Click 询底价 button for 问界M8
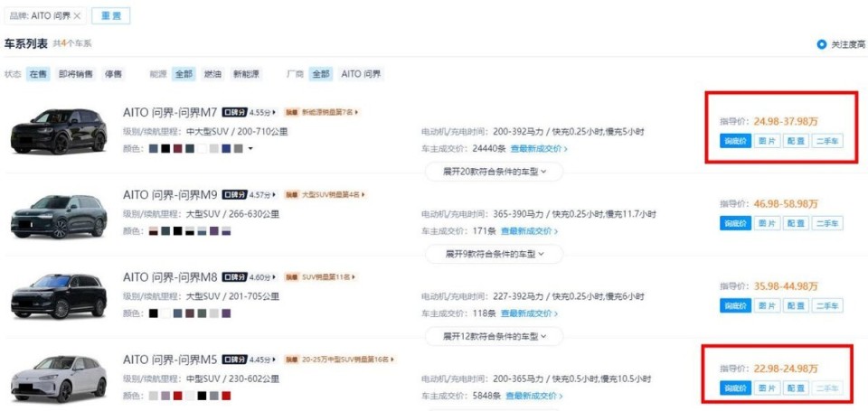This screenshot has height=411, width=868. click(x=736, y=305)
